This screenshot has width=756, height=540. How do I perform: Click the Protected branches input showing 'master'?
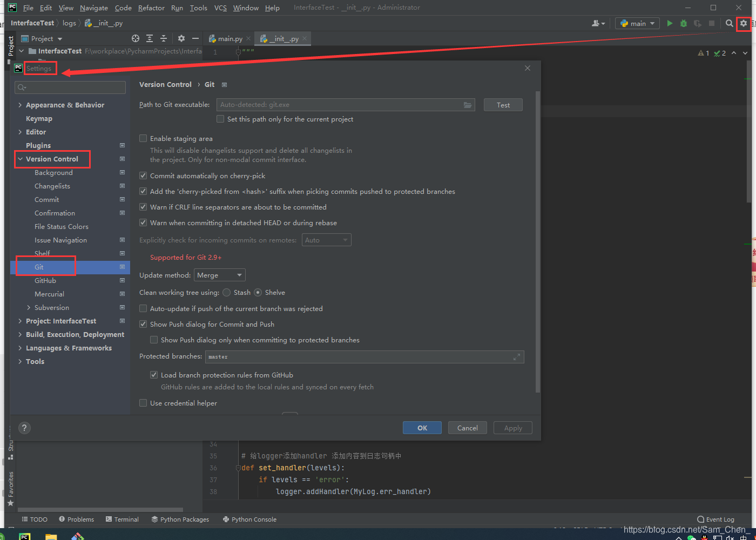(x=362, y=356)
